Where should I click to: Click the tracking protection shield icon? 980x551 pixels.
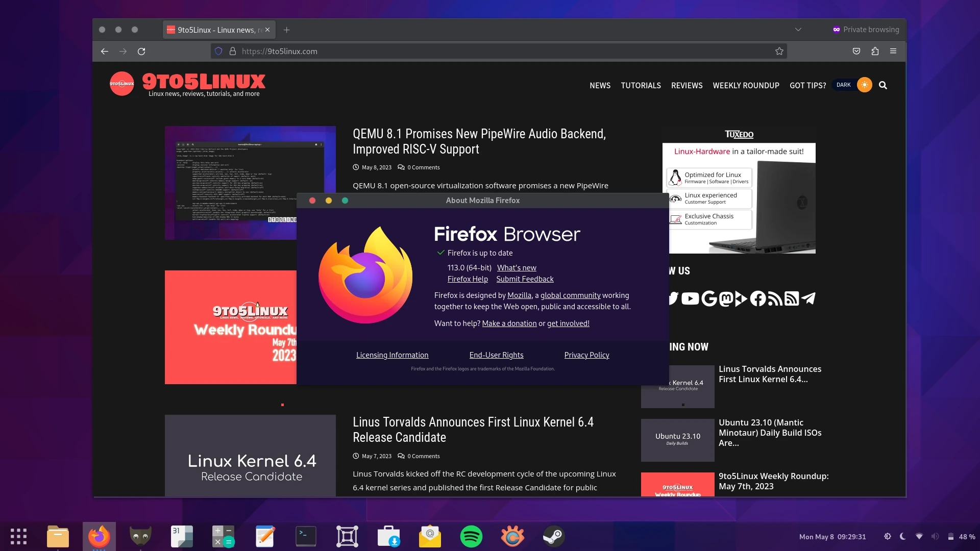[218, 51]
